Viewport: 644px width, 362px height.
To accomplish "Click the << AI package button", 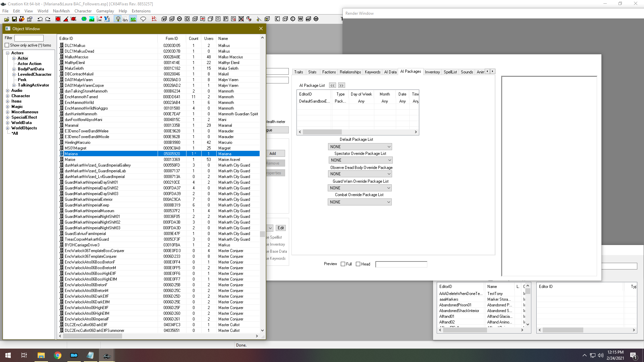I will click(332, 85).
